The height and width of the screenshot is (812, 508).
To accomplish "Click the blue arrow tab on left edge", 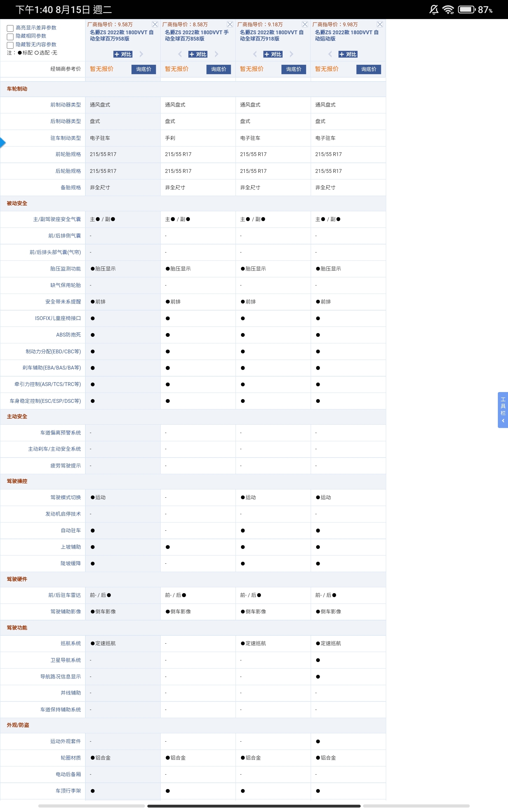I will pyautogui.click(x=3, y=143).
